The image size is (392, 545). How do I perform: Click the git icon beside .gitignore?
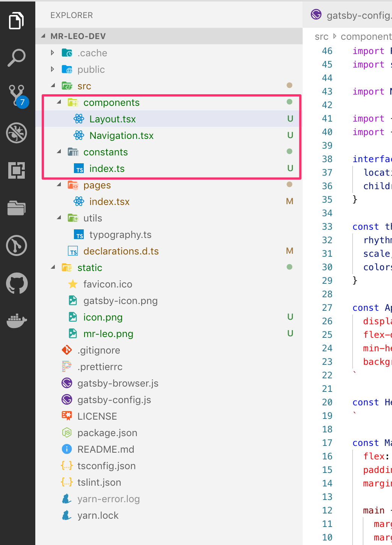pos(67,350)
